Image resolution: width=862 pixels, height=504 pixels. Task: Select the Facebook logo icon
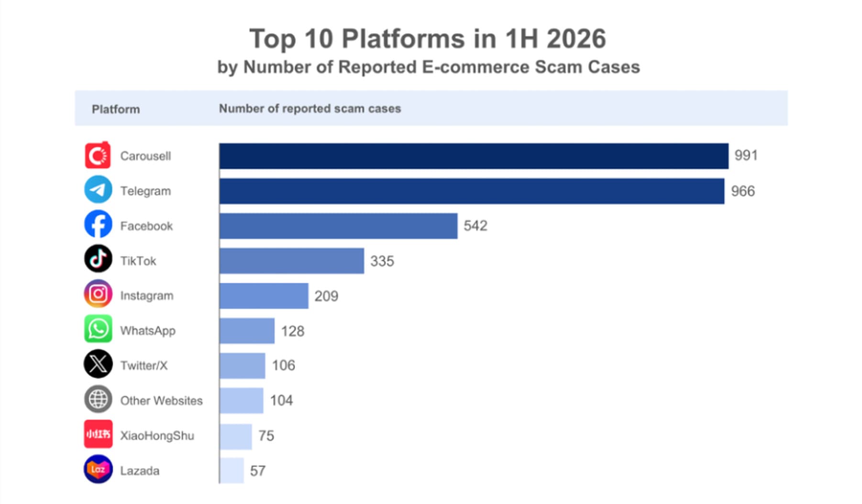[x=98, y=224]
